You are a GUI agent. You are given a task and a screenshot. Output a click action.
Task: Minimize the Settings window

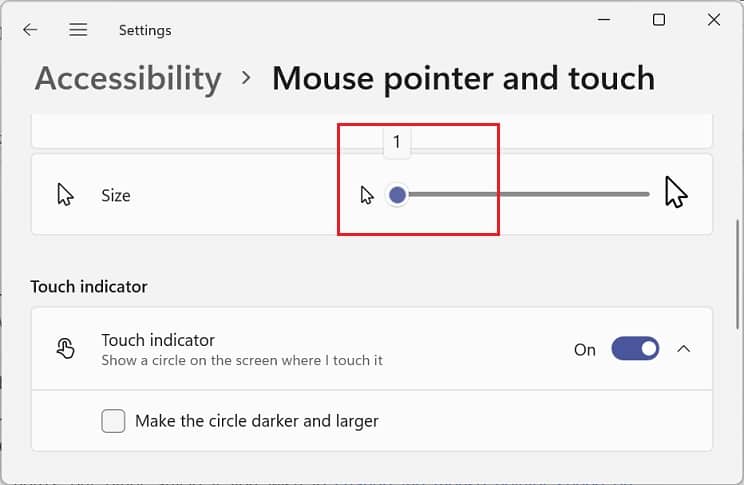pyautogui.click(x=605, y=20)
